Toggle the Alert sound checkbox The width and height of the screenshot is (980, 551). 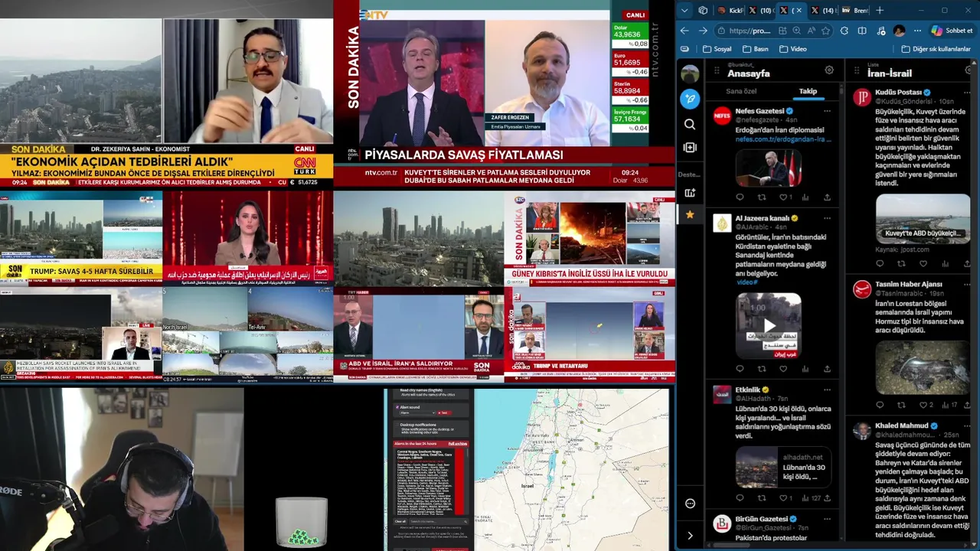(397, 407)
